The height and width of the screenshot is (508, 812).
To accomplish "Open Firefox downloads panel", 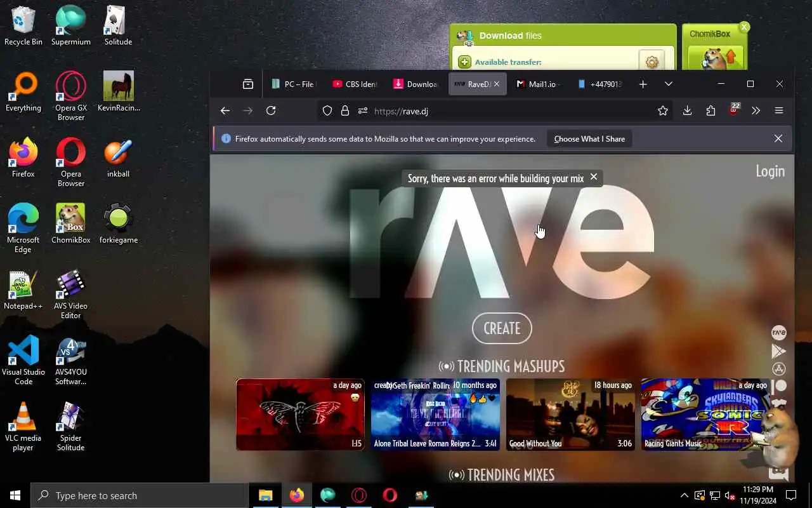I will 687,110.
